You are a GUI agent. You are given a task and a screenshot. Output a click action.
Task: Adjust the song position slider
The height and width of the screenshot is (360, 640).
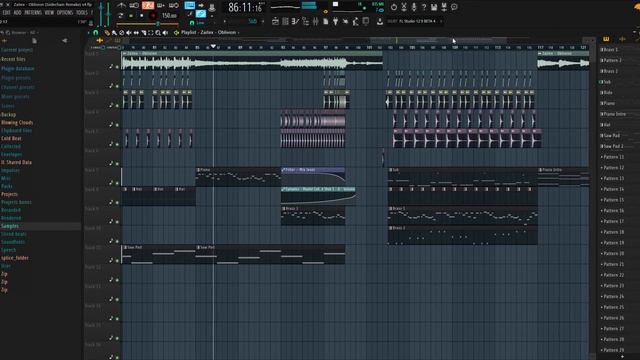coord(147,24)
